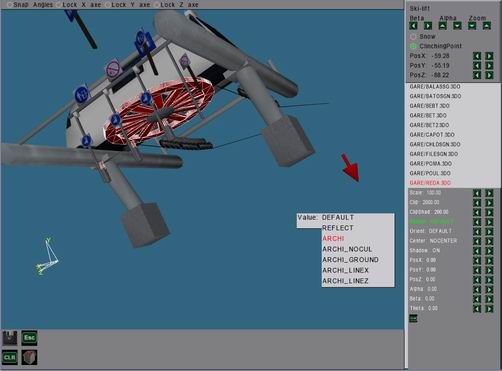Select the Snow radio button
The width and height of the screenshot is (502, 371).
click(x=413, y=36)
